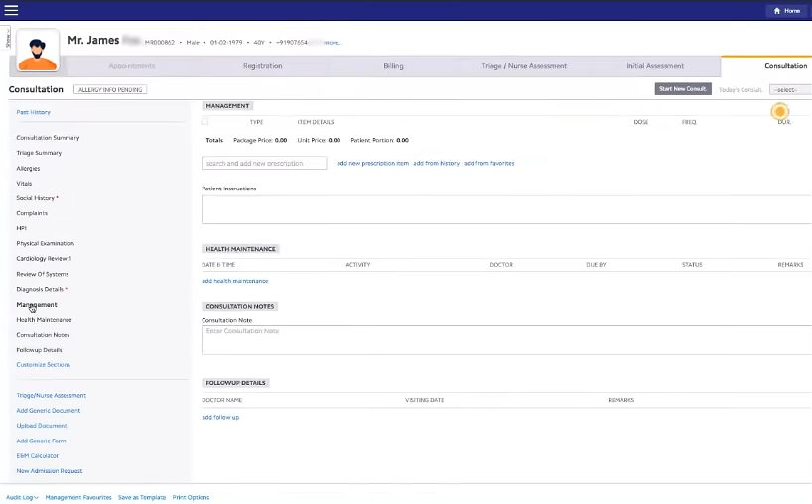Open the Triage / Nurse Assessment tab

coord(524,66)
